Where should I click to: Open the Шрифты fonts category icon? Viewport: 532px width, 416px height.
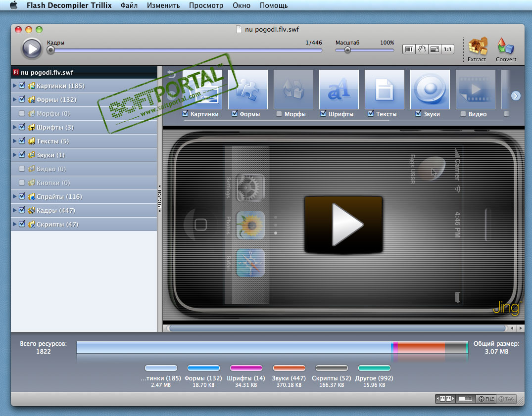[x=339, y=90]
